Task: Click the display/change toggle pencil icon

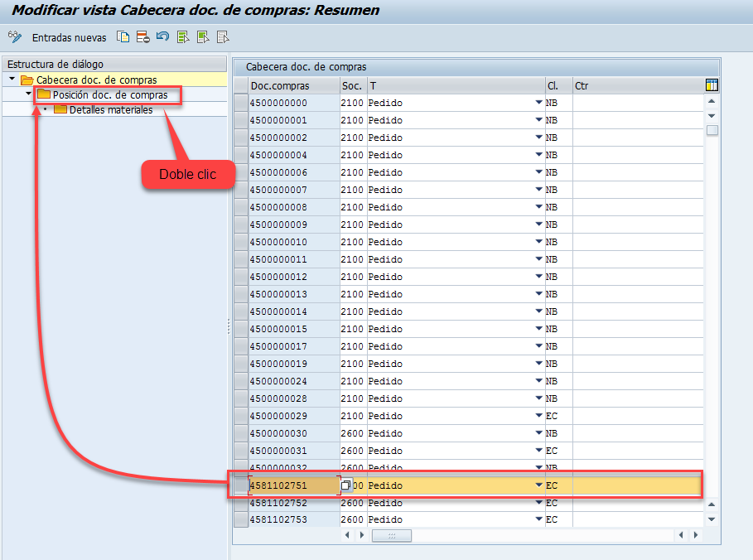Action: [15, 37]
